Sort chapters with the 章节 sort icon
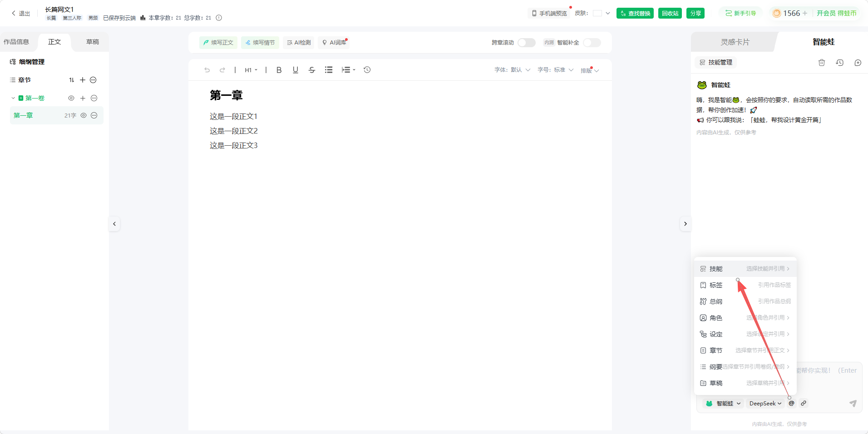The height and width of the screenshot is (434, 868). point(71,80)
